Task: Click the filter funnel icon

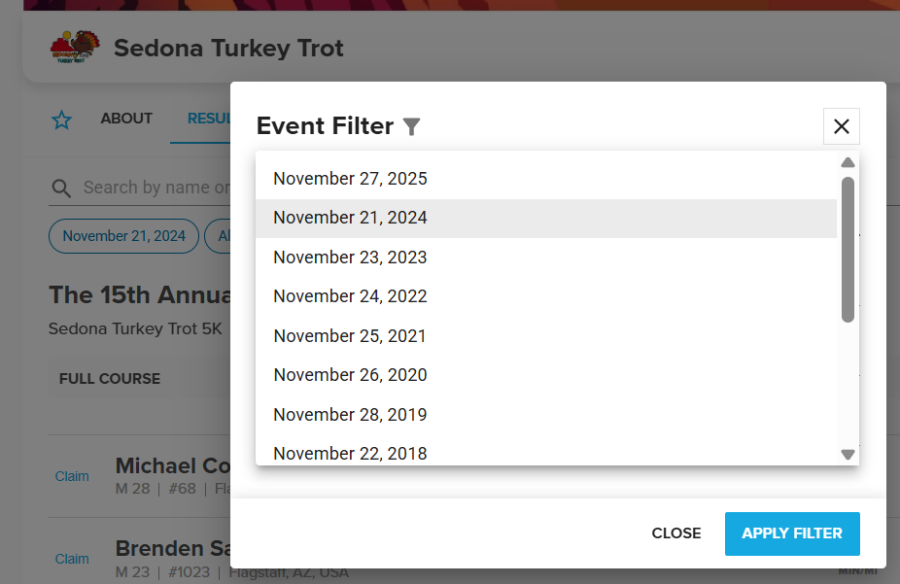Action: [411, 127]
